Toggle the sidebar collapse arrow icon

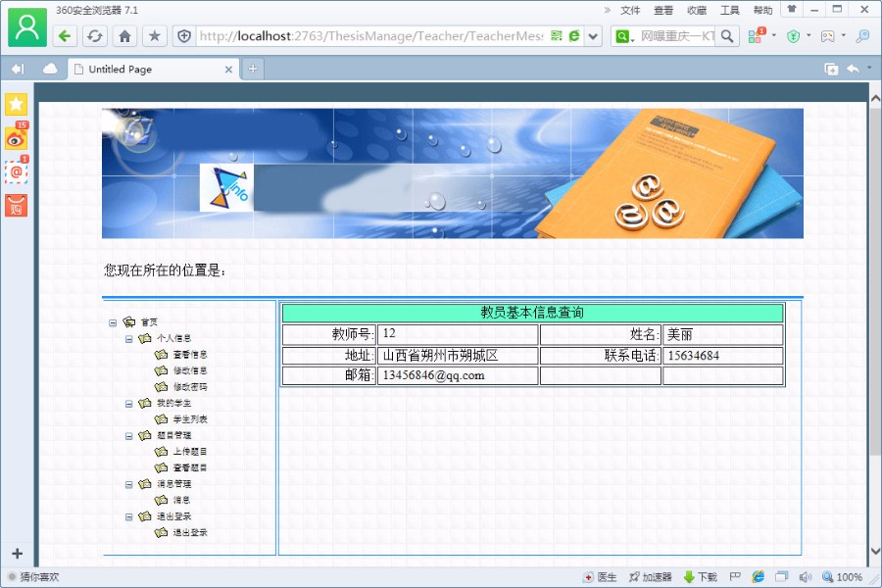click(x=18, y=69)
